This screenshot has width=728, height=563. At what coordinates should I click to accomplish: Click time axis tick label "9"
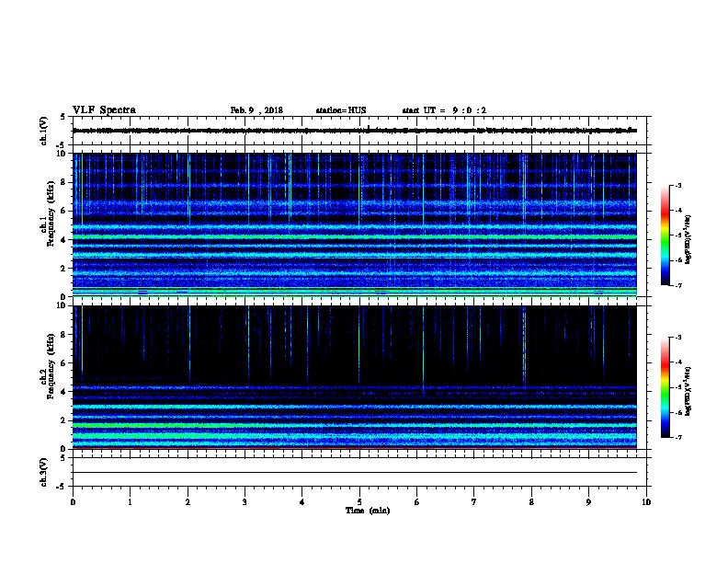coord(588,502)
